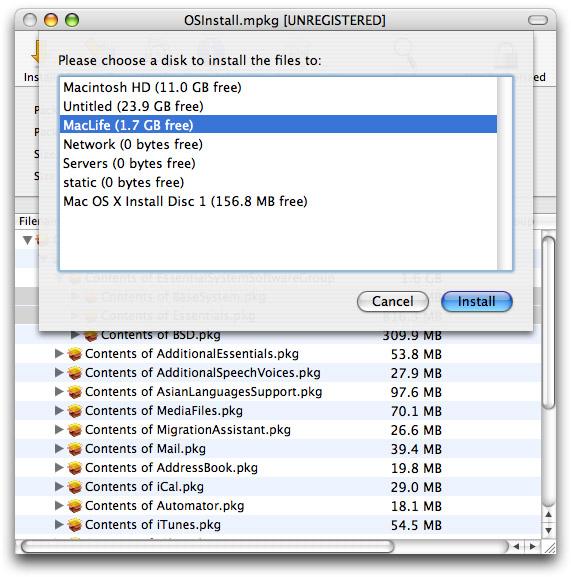The image size is (571, 577).
Task: Expand Contents of iTunes.pkg
Action: click(59, 524)
